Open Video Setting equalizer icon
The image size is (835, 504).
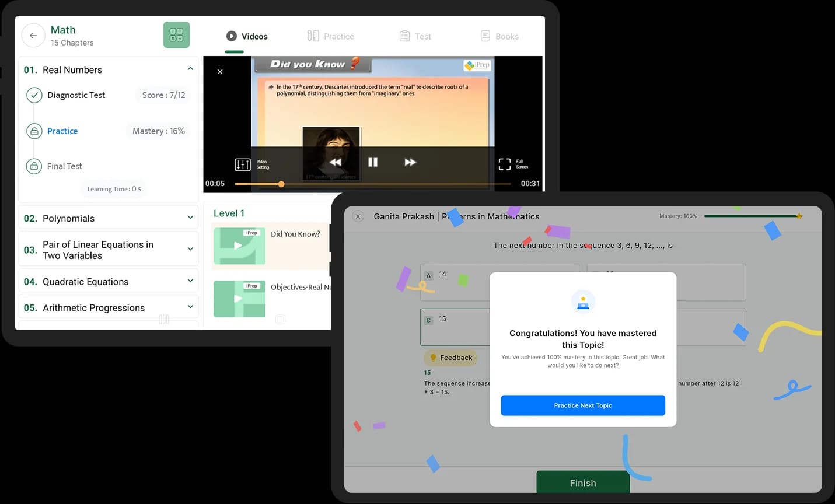pyautogui.click(x=243, y=164)
